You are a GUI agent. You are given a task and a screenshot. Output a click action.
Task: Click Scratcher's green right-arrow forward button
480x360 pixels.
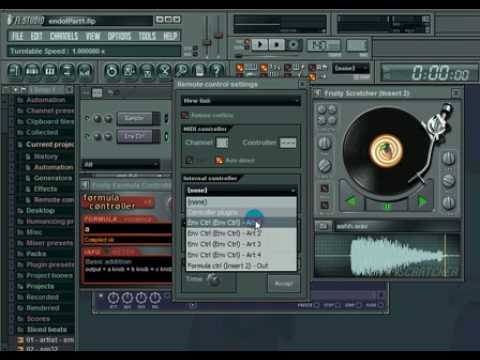tap(422, 201)
